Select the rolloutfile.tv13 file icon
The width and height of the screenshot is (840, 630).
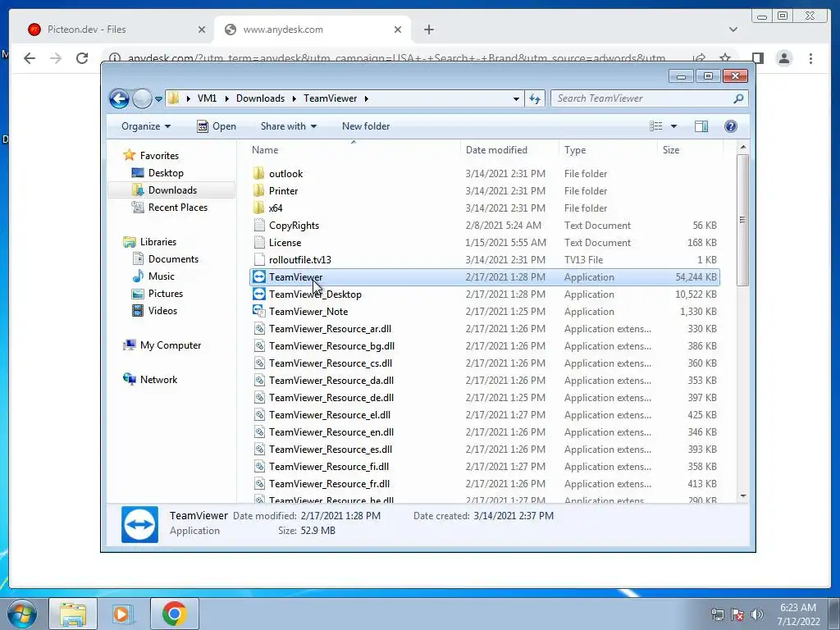pos(258,259)
